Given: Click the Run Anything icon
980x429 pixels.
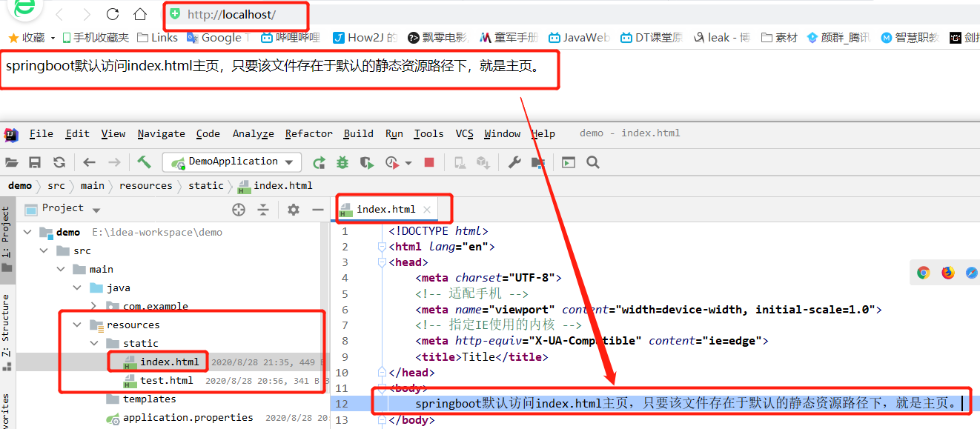Looking at the screenshot, I should [569, 162].
